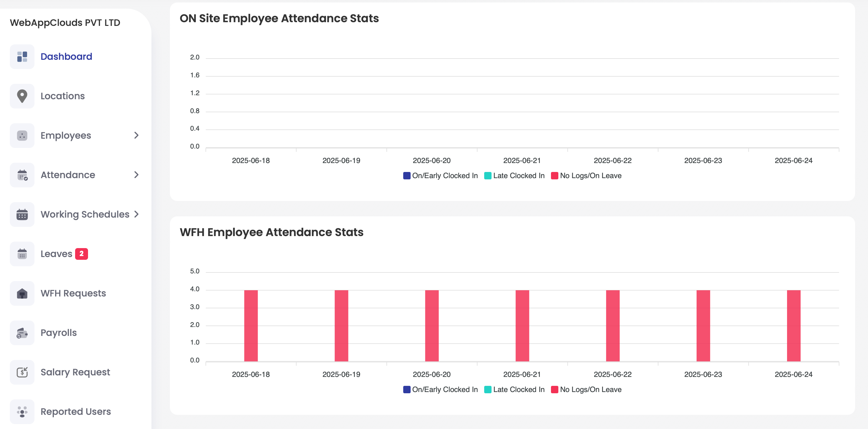Click the Employees icon in the sidebar
The image size is (868, 429).
tap(22, 135)
